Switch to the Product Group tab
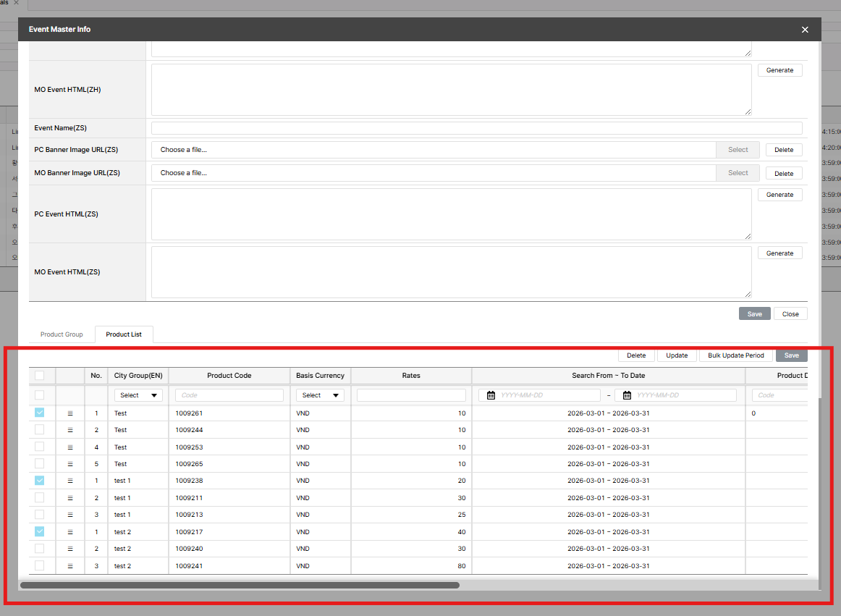This screenshot has width=841, height=616. click(x=62, y=334)
